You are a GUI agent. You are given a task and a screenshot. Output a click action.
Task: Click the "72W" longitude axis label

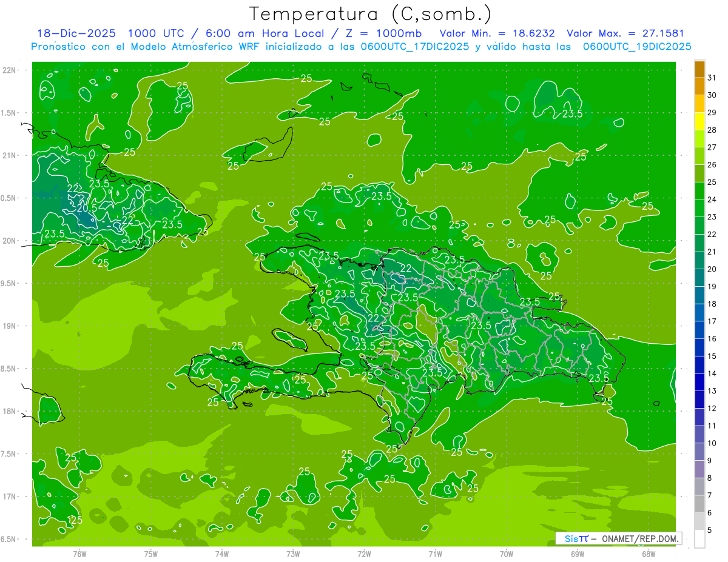[x=364, y=554]
